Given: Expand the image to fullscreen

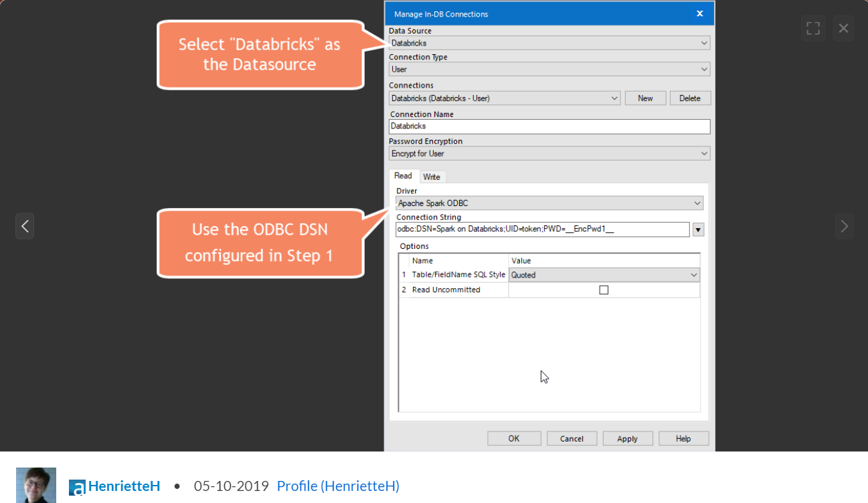Looking at the screenshot, I should (813, 28).
